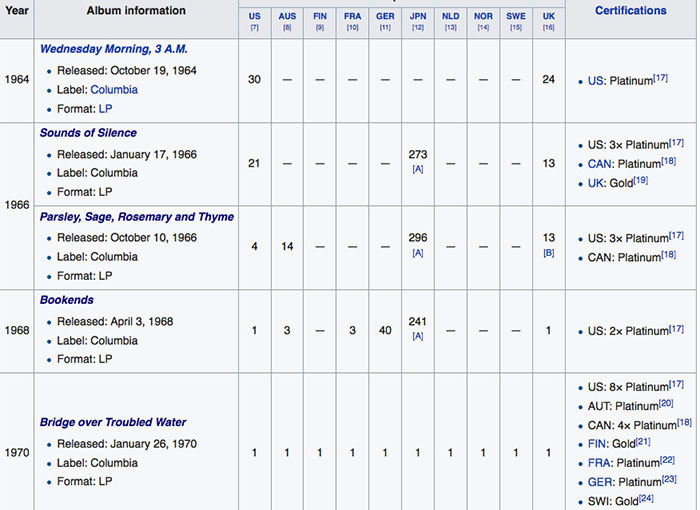Open reference [11] under GER header

(385, 28)
